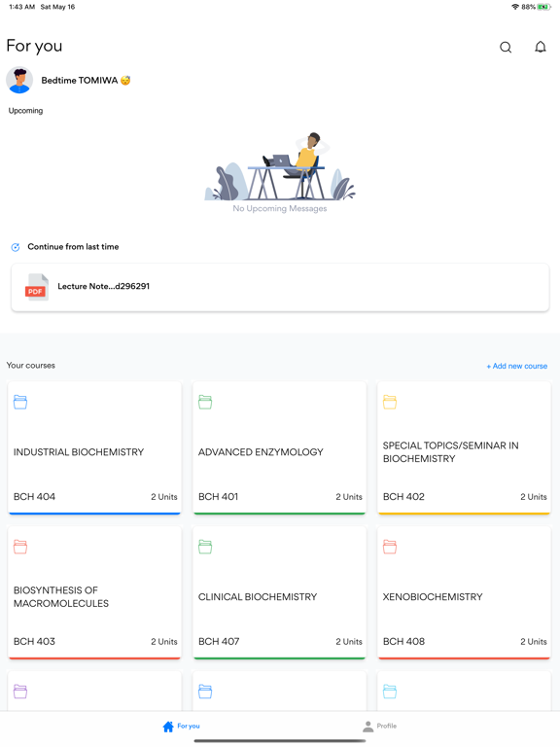Image resolution: width=560 pixels, height=747 pixels.
Task: Open the XENOBIOCHEMISTRY course
Action: click(465, 592)
